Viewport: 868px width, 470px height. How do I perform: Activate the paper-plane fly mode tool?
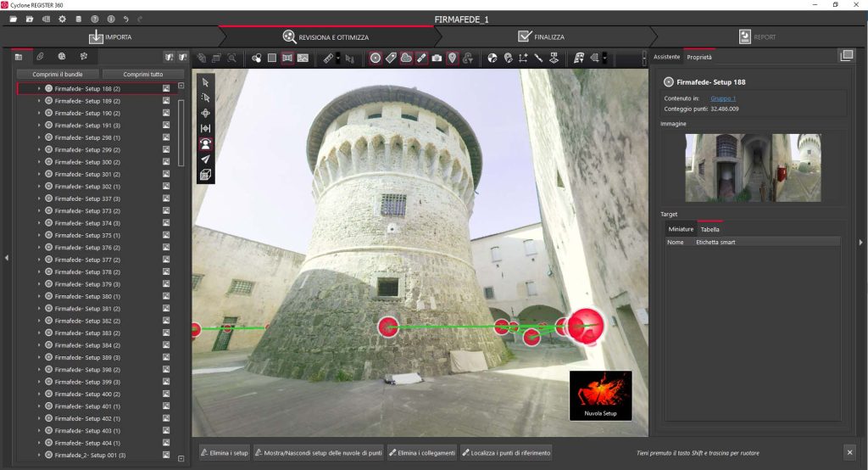(x=205, y=159)
